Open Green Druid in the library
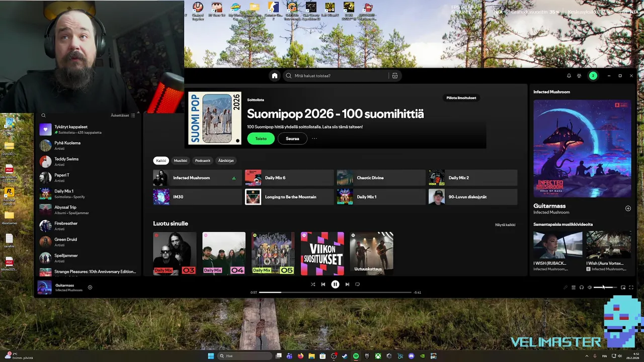The image size is (644, 362). [89, 242]
